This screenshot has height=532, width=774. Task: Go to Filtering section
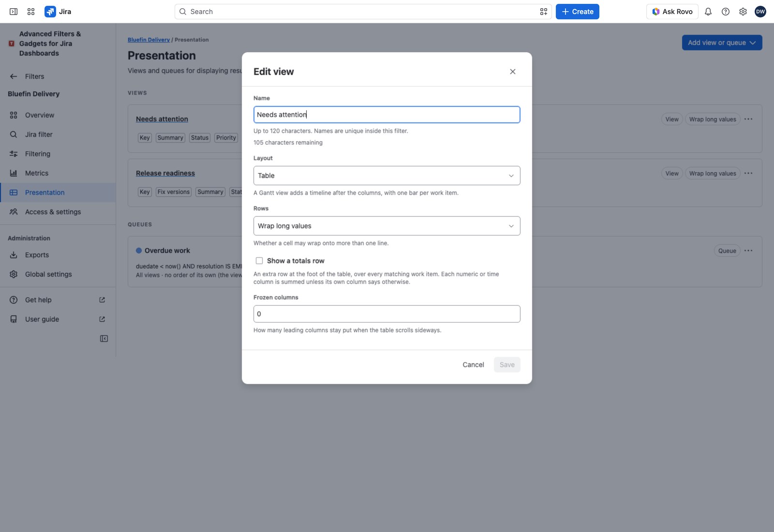(58, 154)
